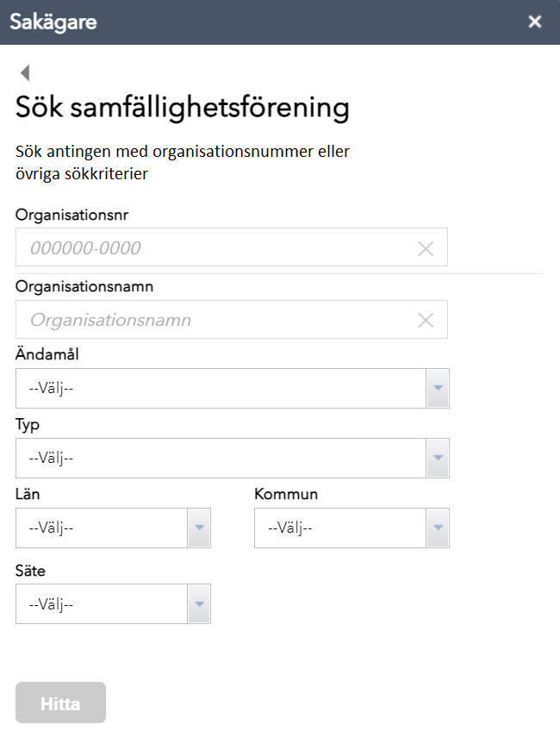Click the Kommun dropdown arrow button
Viewport: 560px width, 731px height.
tap(438, 528)
